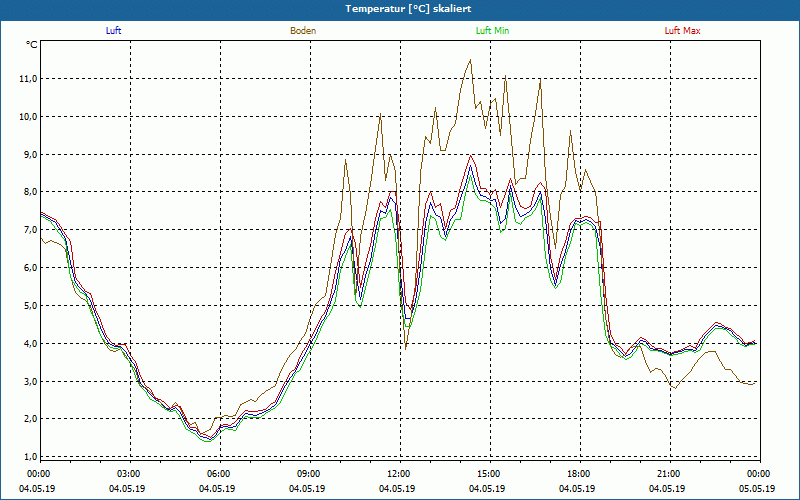Click the red Luft Max legend label
The image size is (800, 500).
(682, 31)
